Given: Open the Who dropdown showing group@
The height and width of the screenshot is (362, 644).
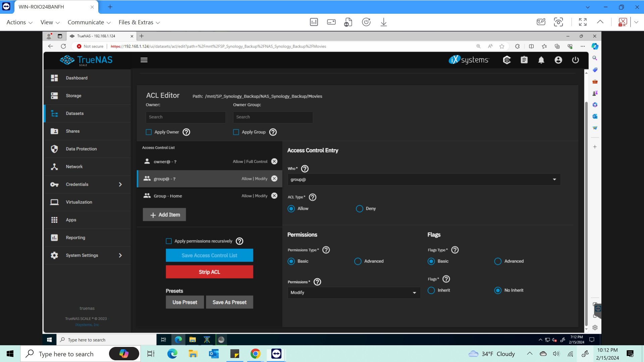Looking at the screenshot, I should (x=423, y=179).
